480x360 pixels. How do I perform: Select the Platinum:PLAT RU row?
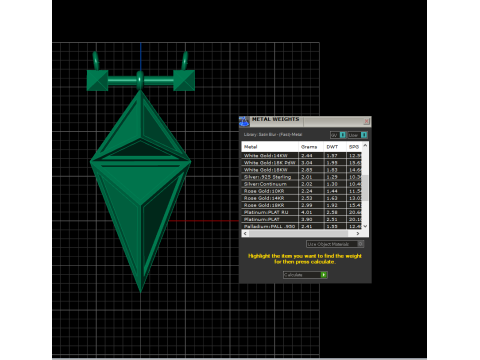click(x=302, y=212)
